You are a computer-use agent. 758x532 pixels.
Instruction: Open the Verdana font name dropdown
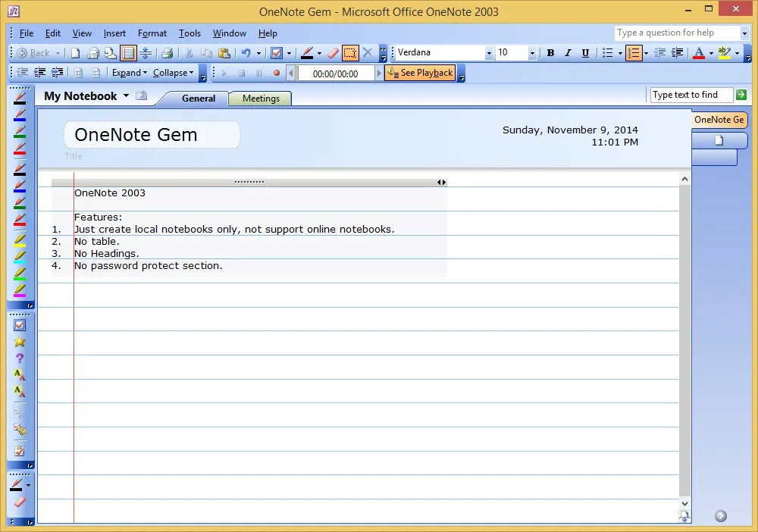(x=489, y=53)
